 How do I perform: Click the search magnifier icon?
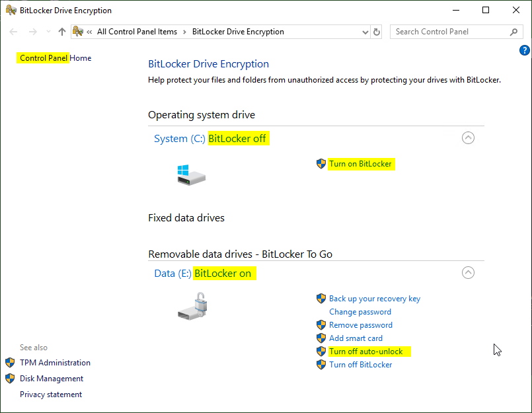(513, 32)
